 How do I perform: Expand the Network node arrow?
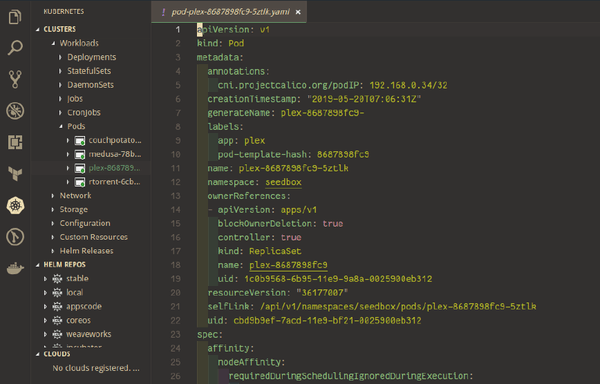point(52,195)
